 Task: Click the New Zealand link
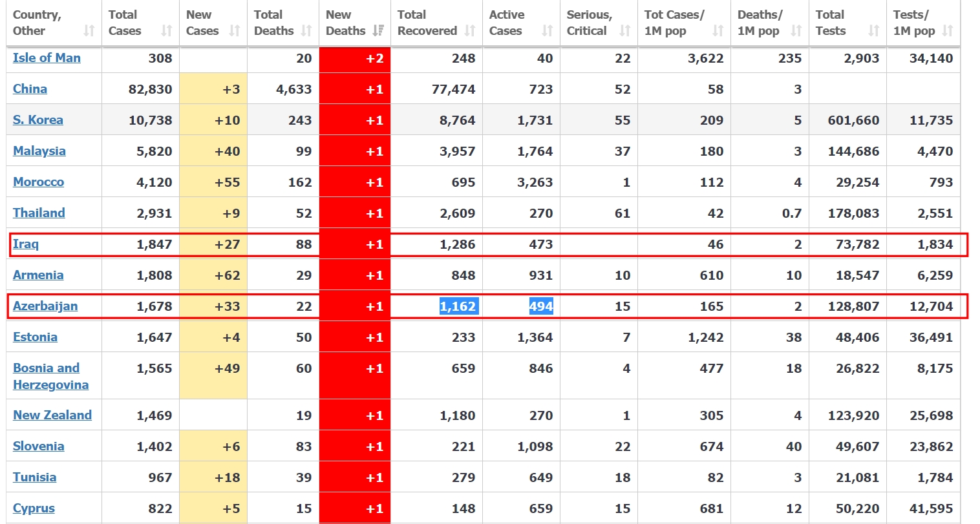(52, 415)
